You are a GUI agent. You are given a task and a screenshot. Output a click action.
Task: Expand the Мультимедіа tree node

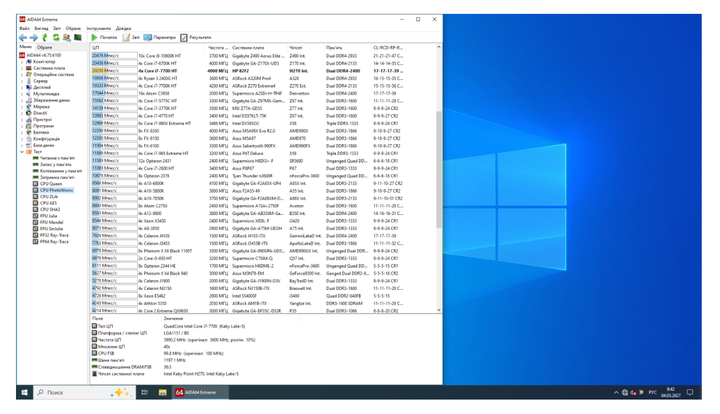(x=22, y=94)
